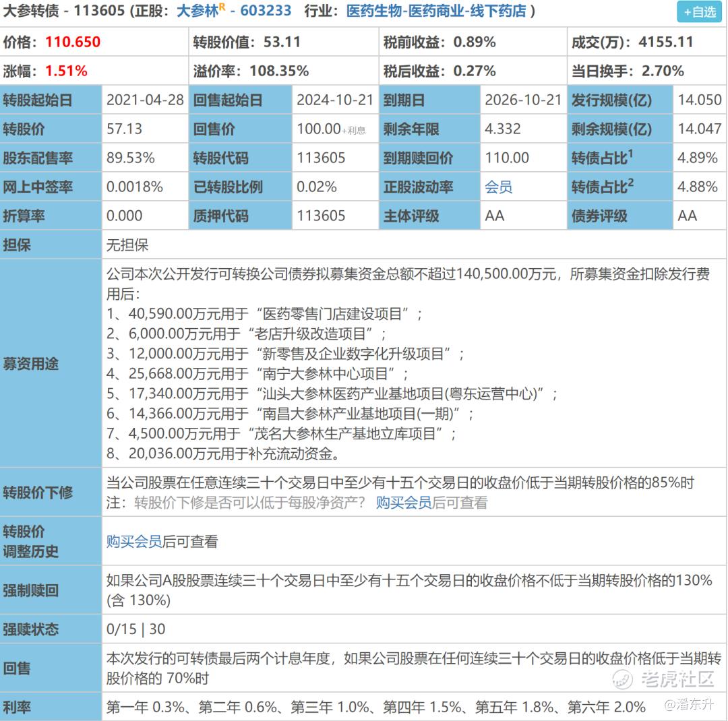Click 折算率 value 0.000
The width and height of the screenshot is (728, 721).
(125, 216)
